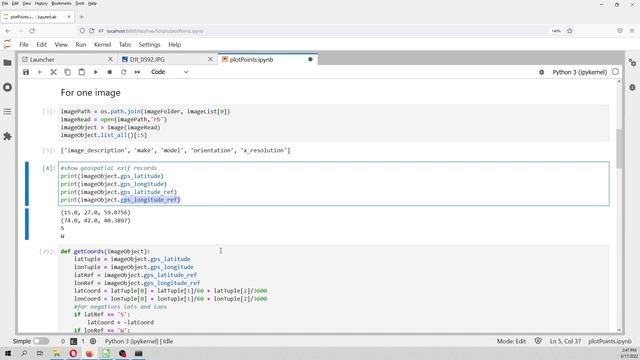Click the Python 3 (ipykernel) | Idle status
Image resolution: width=640 pixels, height=360 pixels.
[139, 341]
